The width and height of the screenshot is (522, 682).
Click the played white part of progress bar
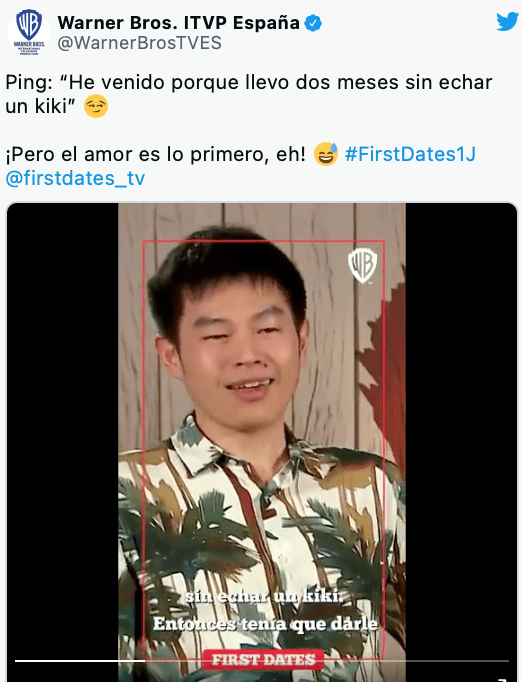click(80, 661)
